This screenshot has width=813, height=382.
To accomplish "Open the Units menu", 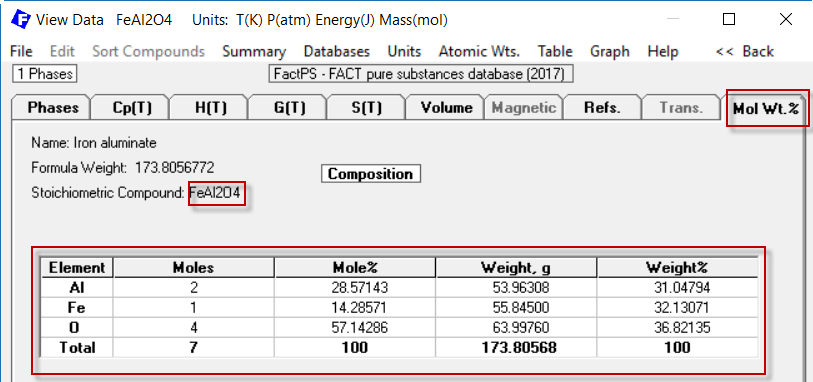I will click(x=404, y=51).
